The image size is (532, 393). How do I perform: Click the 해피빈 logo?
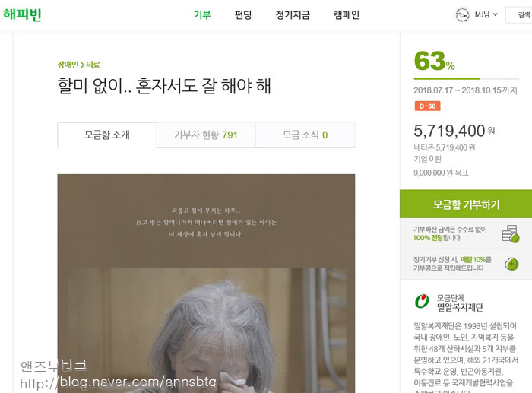22,14
